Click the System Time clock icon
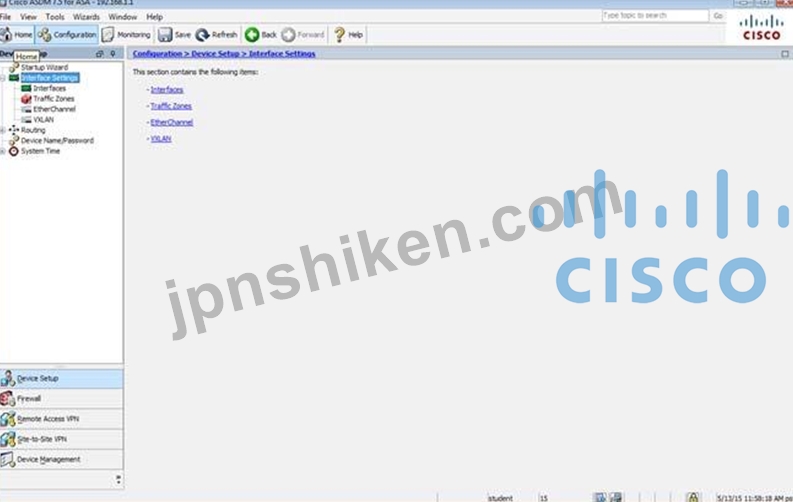 click(14, 151)
